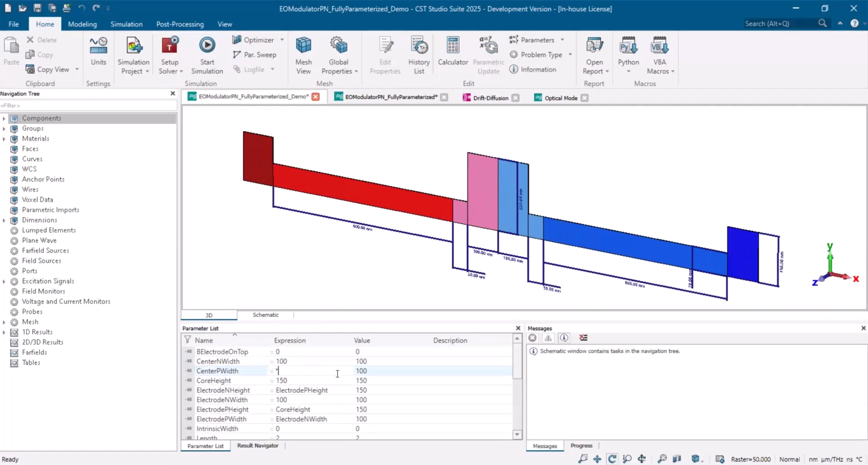The image size is (868, 465).
Task: Click the Units settings icon
Action: (x=98, y=45)
